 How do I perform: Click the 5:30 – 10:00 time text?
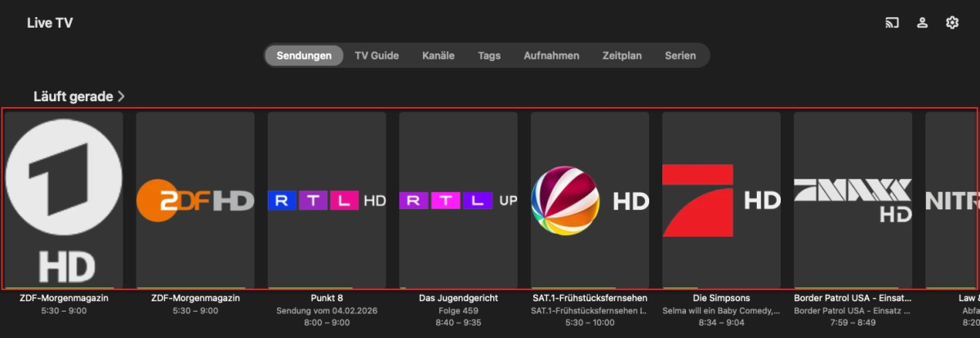click(x=590, y=322)
